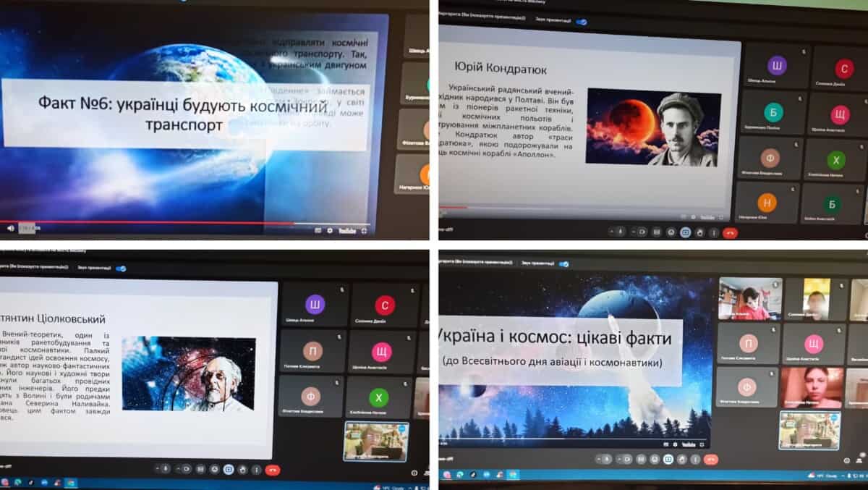Toggle Звук презентації in the Україна і космос meeting

coord(563,263)
